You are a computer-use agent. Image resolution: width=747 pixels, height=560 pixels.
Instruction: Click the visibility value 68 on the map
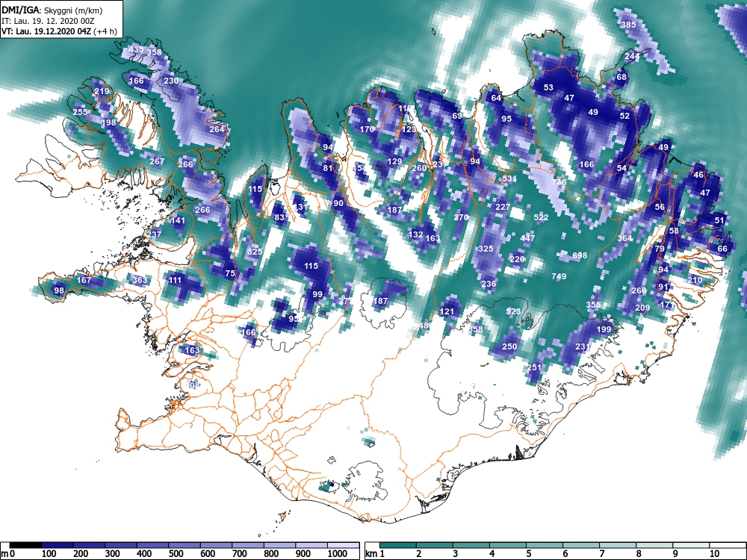coord(622,77)
